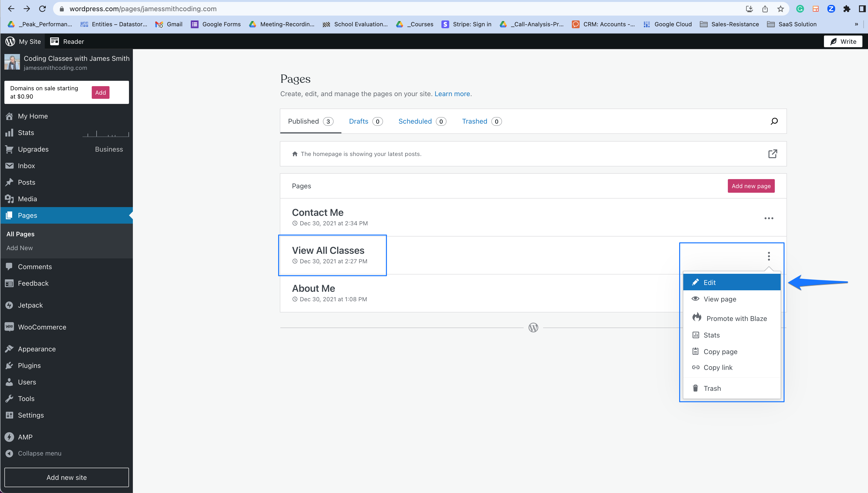Switch to the Trashed tab
868x493 pixels.
(482, 121)
